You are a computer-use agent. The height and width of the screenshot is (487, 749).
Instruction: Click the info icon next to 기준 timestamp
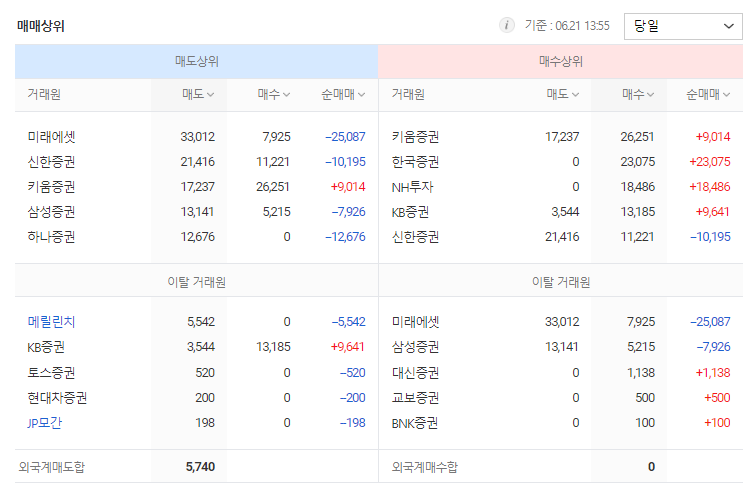506,25
